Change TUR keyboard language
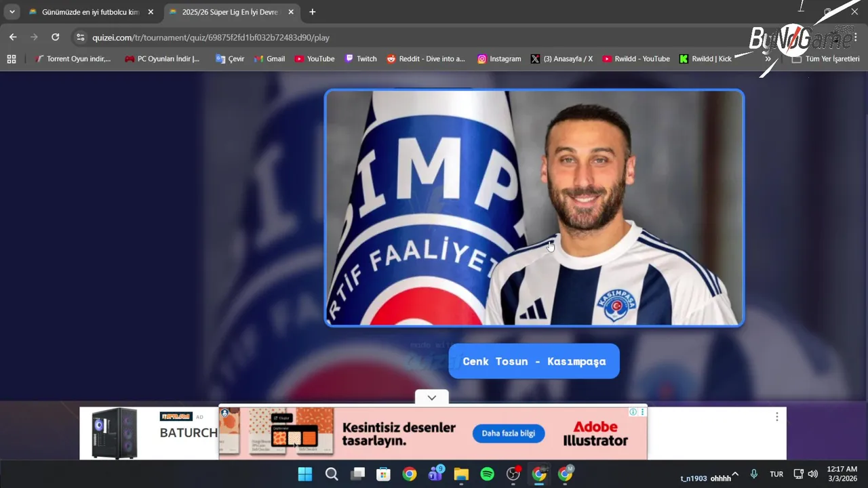 pyautogui.click(x=776, y=474)
